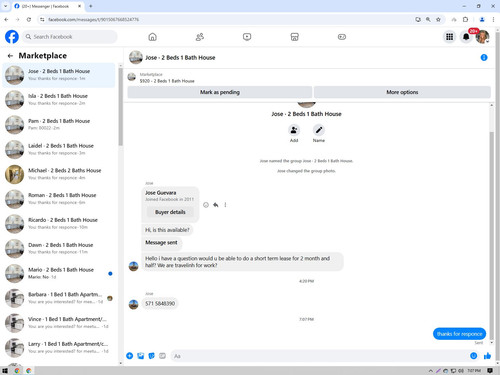Click the "Hi, is this available?" message
This screenshot has height=375, width=500.
[x=167, y=230]
